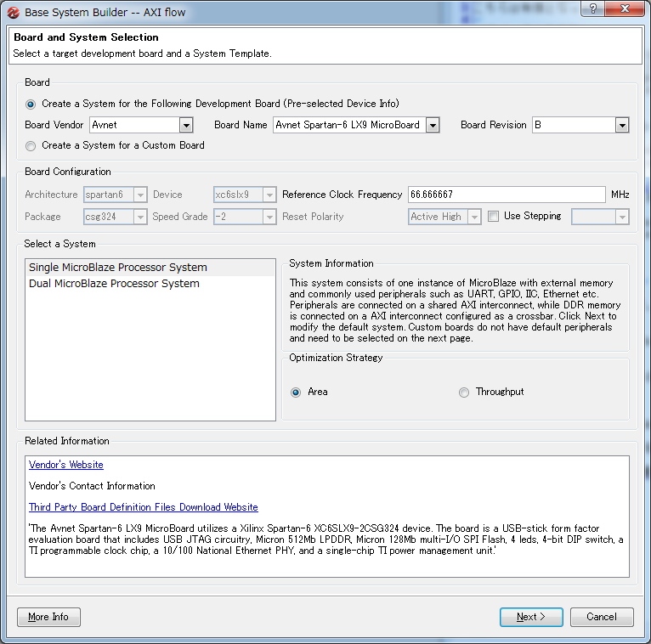Click the More Info button
Screen dimensions: 651x644
pos(48,617)
